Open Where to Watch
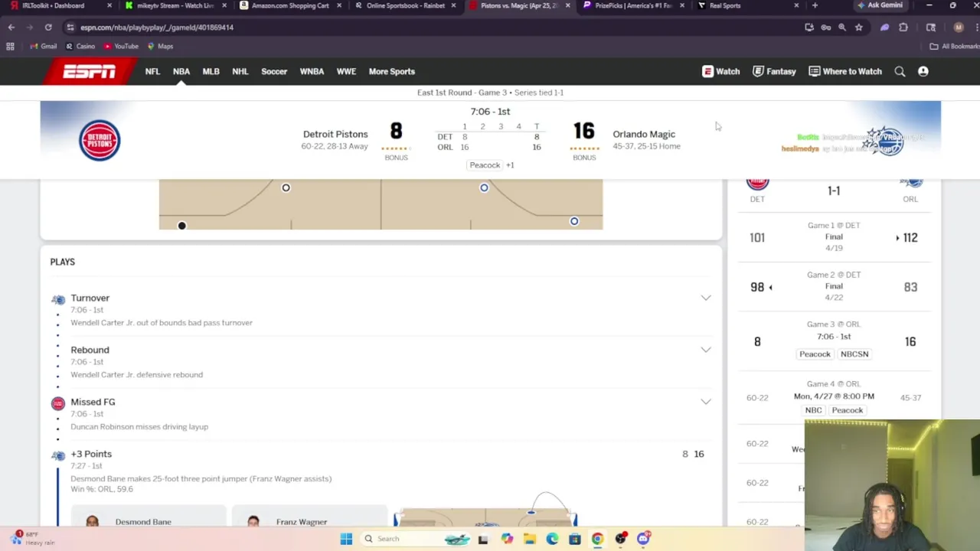The height and width of the screenshot is (551, 980). (x=845, y=71)
